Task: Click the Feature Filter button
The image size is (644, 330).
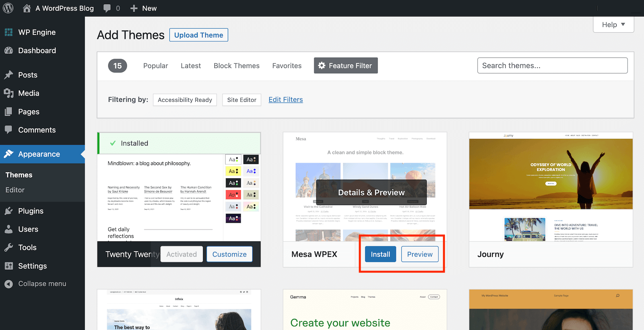Action: (346, 66)
